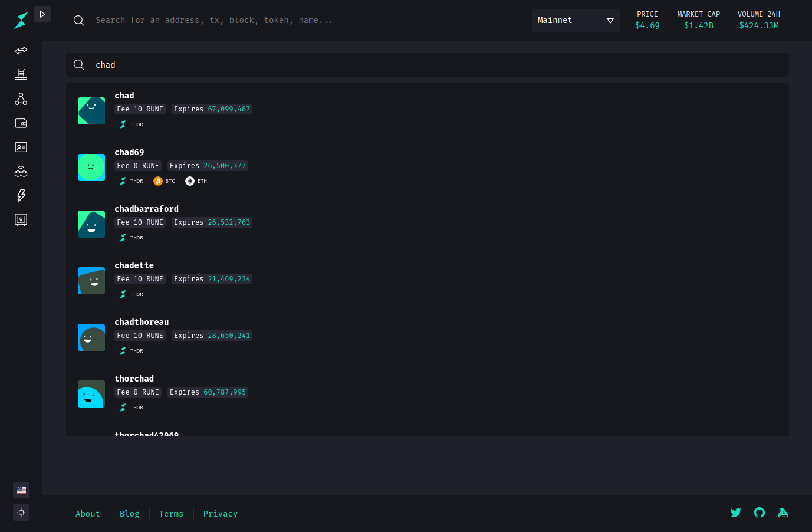Click 'Fee 0 RUNE' badge for chad69

[138, 166]
